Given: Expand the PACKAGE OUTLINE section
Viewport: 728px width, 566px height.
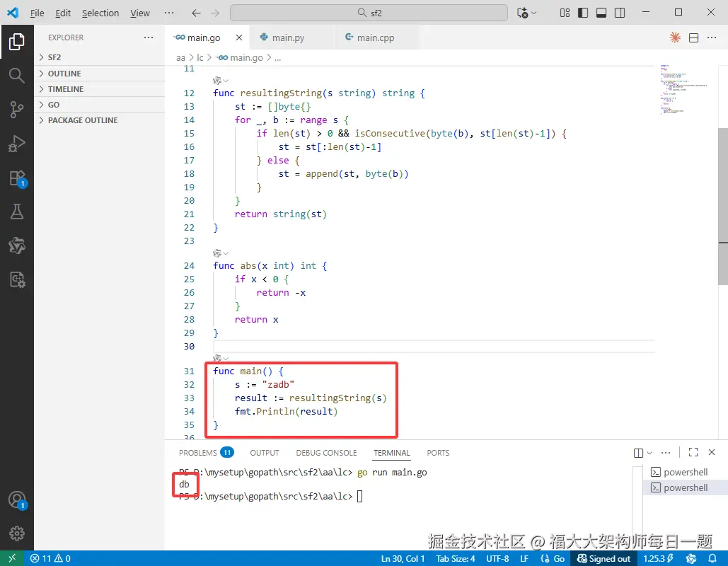Looking at the screenshot, I should (x=99, y=120).
